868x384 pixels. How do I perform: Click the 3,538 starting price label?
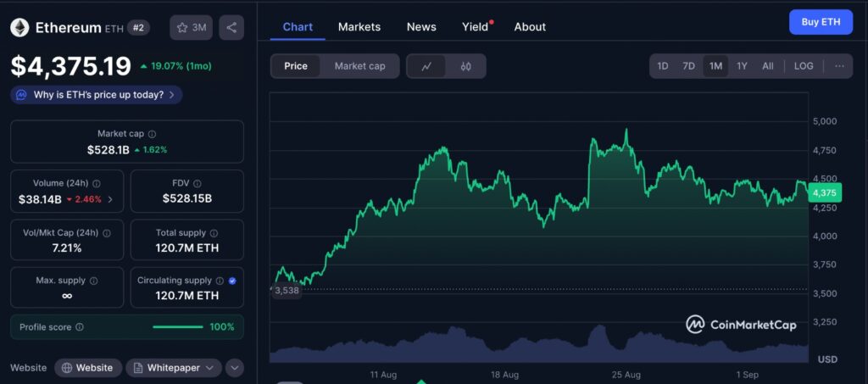point(287,290)
